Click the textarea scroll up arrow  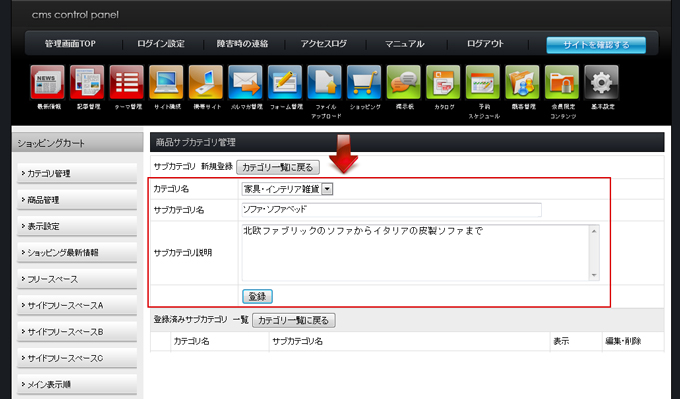[594, 231]
